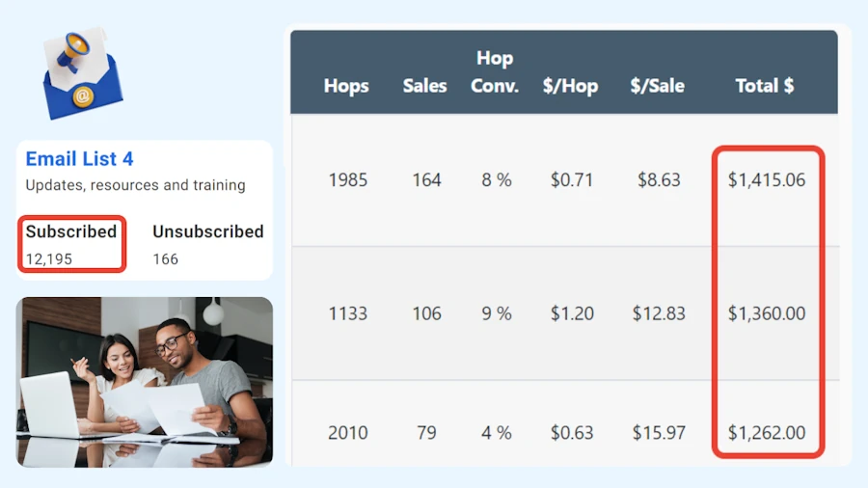
Task: Click the Hop Conv. column header
Action: point(495,72)
